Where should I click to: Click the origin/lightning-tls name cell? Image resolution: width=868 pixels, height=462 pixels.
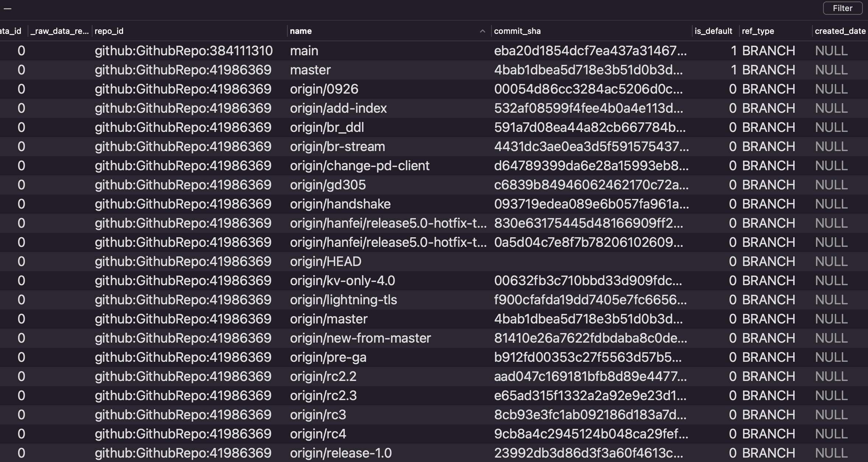tap(343, 300)
